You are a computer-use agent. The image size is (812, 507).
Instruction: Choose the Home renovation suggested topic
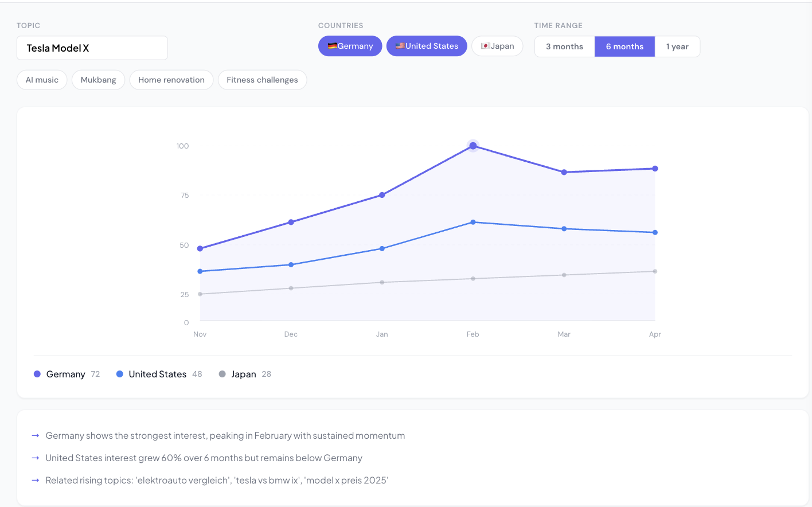[x=171, y=80]
